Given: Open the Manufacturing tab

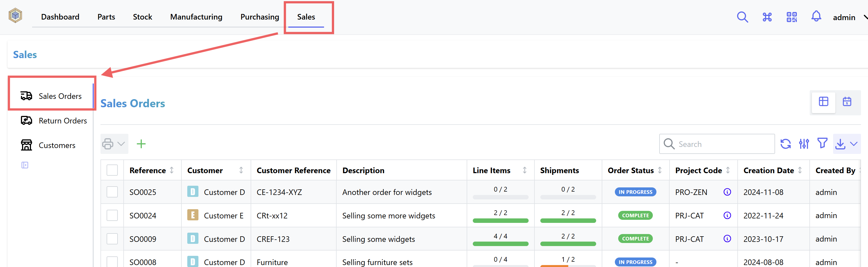Looking at the screenshot, I should pyautogui.click(x=196, y=16).
